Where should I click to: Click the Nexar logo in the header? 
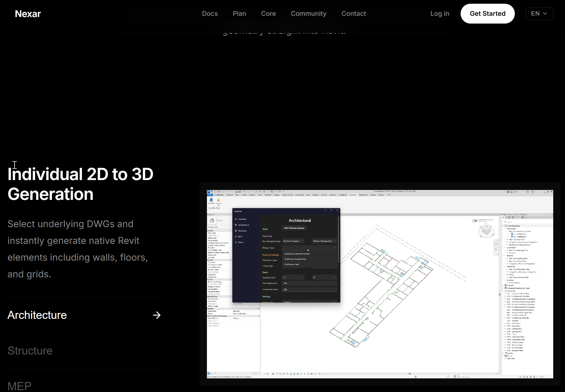28,14
